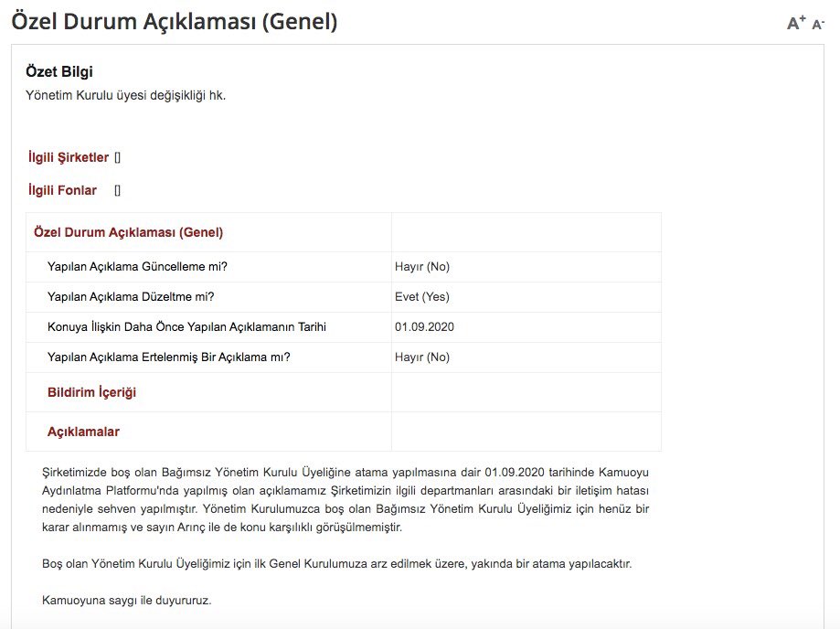Click the Hayır (No) value for Ertelenmiş
Screen dimensions: 840x629
(422, 357)
